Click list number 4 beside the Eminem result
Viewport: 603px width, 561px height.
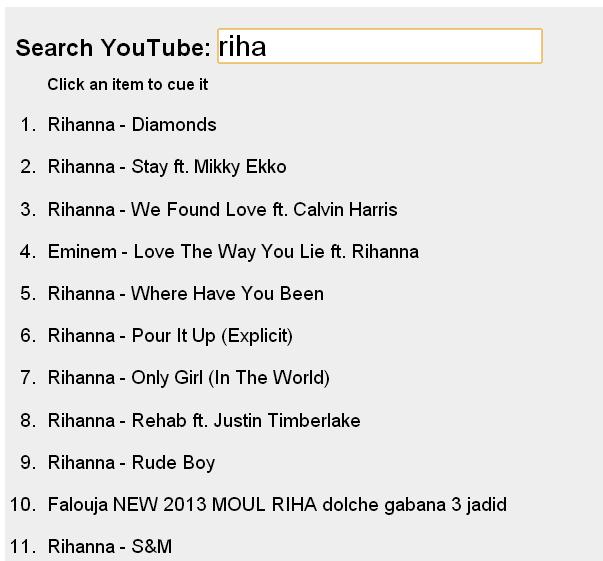point(27,252)
